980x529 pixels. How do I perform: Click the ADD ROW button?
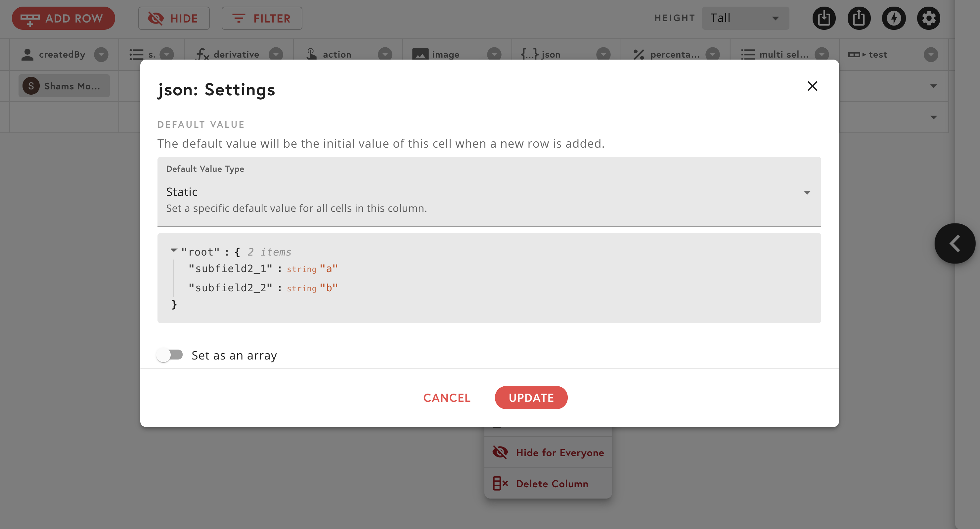[63, 18]
